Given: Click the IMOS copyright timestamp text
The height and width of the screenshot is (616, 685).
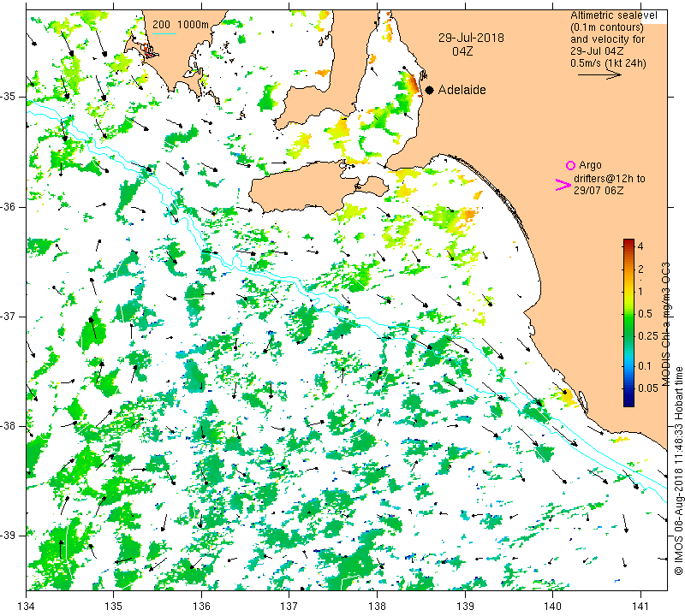Looking at the screenshot, I should [x=678, y=471].
